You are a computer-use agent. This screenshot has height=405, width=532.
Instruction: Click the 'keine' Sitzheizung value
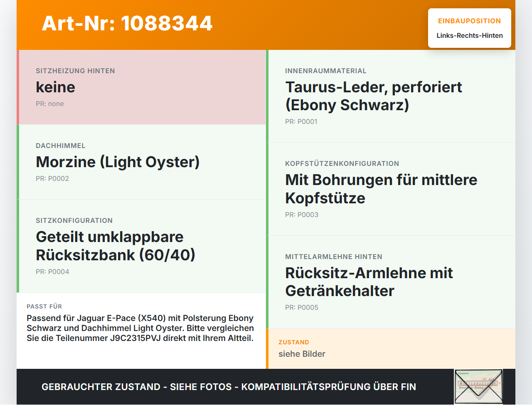pos(56,87)
